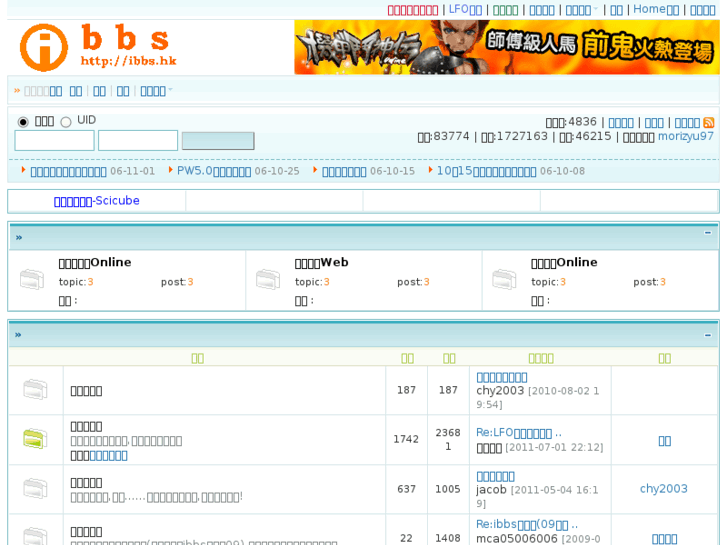Click the http://ibbs.hk address text in logo
The height and width of the screenshot is (545, 727).
click(x=128, y=61)
